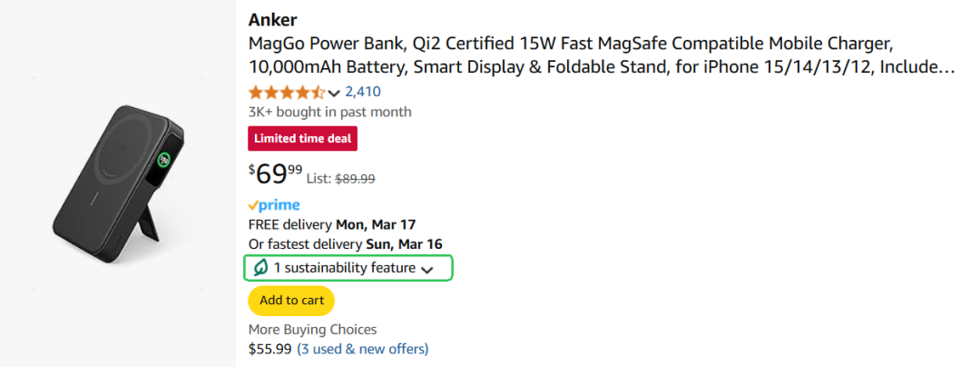Click the More Buying Choices text
Screen dimensions: 980x367
(x=312, y=330)
